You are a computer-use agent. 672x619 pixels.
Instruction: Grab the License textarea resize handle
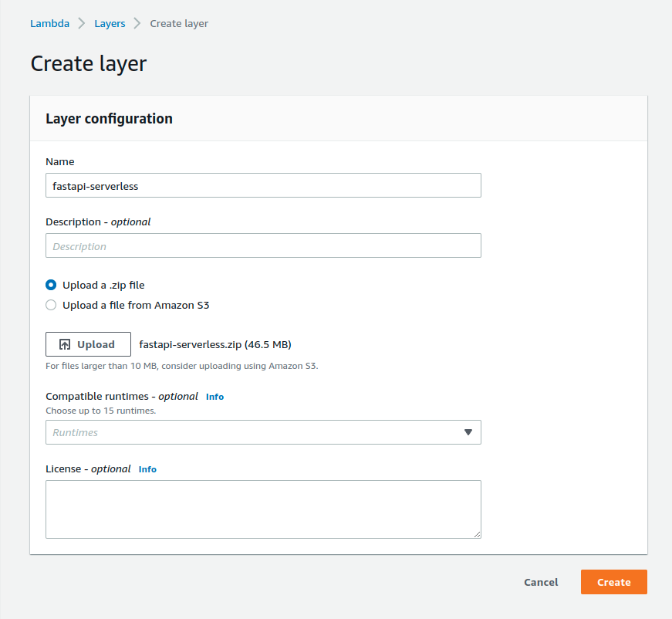478,535
